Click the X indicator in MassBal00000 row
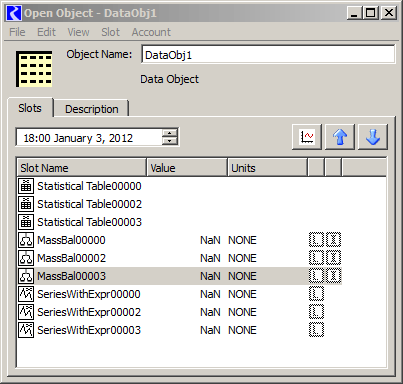The height and width of the screenshot is (384, 403). point(333,240)
